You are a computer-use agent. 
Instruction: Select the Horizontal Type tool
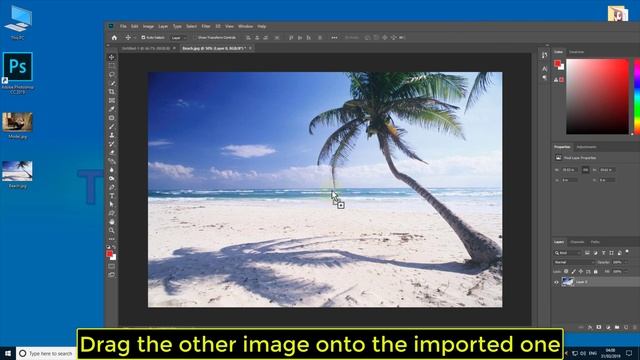(111, 196)
